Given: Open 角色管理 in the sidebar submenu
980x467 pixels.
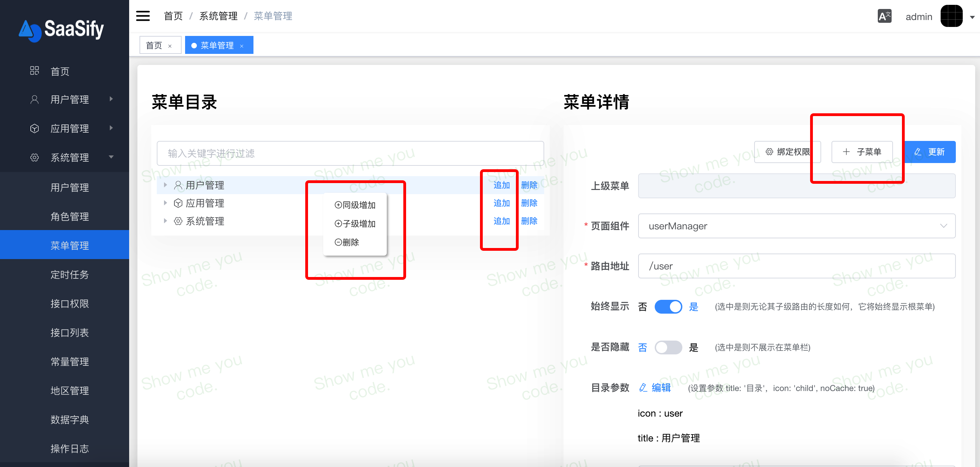Looking at the screenshot, I should pyautogui.click(x=65, y=216).
